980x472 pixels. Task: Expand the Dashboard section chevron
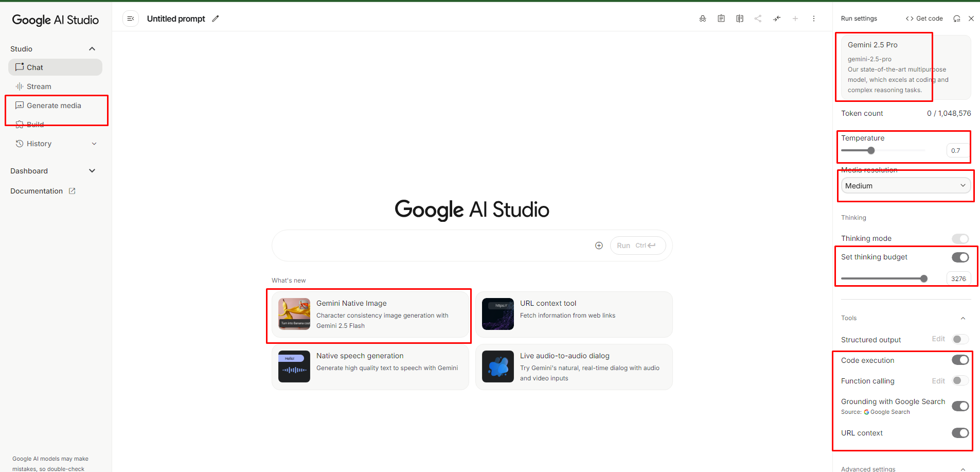(x=92, y=171)
